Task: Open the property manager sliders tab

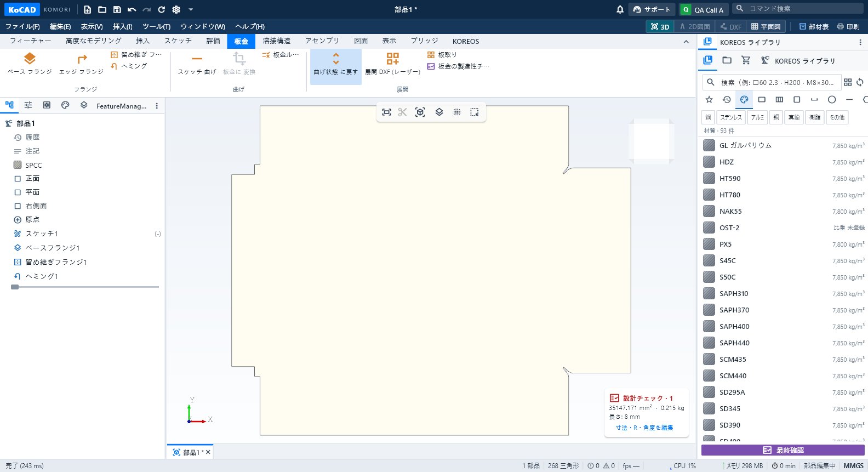Action: tap(28, 105)
